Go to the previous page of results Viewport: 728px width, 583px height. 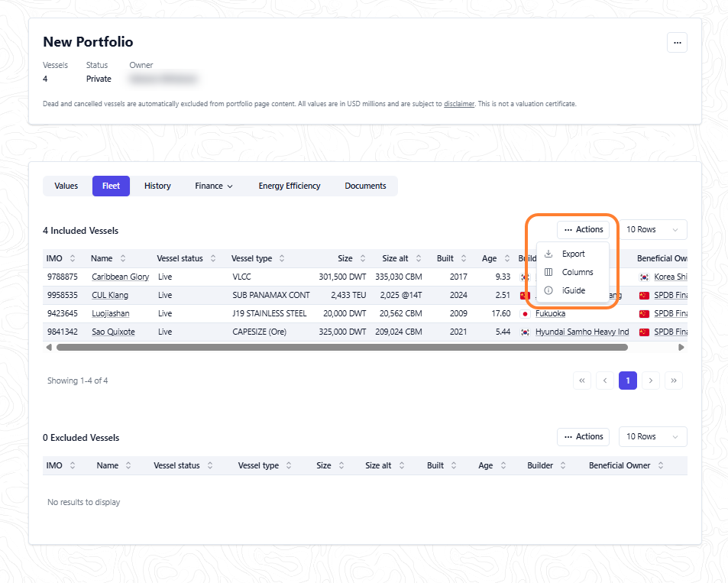coord(605,381)
